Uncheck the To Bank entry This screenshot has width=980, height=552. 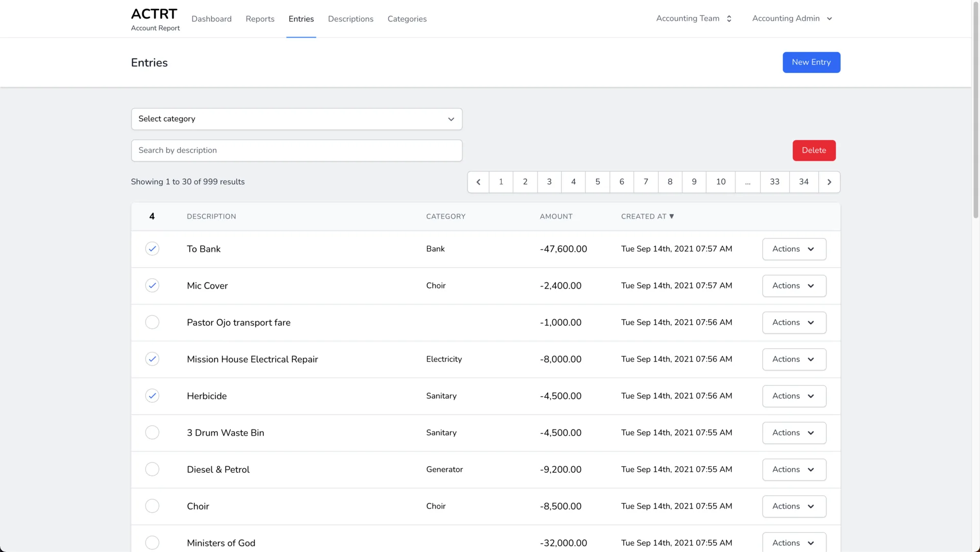coord(152,249)
